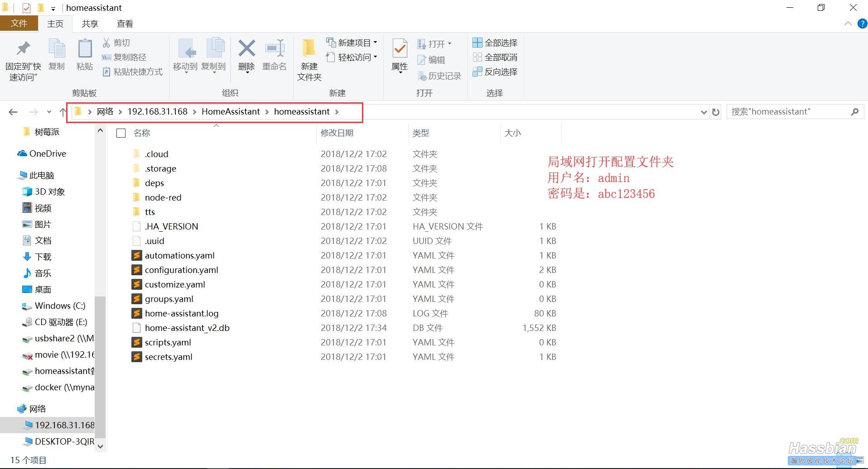Expand the address bar history dropdown

click(704, 112)
